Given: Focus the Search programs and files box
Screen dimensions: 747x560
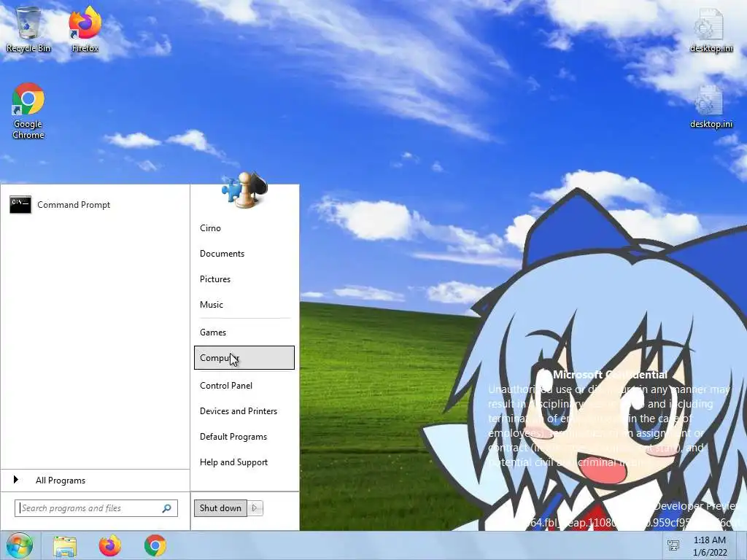Looking at the screenshot, I should coord(96,508).
